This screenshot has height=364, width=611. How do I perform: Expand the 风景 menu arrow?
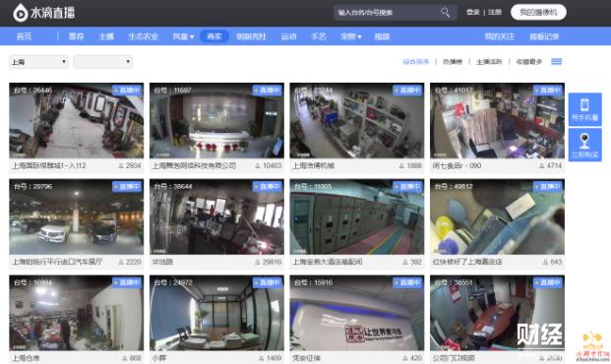click(192, 37)
